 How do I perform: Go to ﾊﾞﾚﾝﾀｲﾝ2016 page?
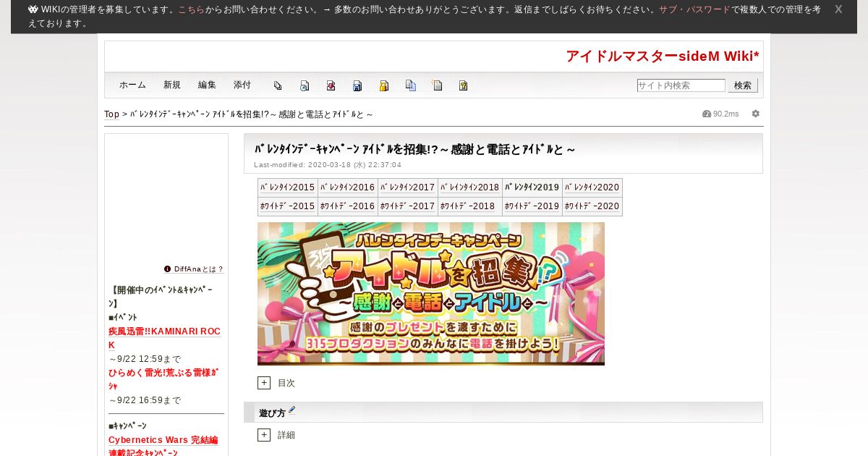(x=348, y=187)
